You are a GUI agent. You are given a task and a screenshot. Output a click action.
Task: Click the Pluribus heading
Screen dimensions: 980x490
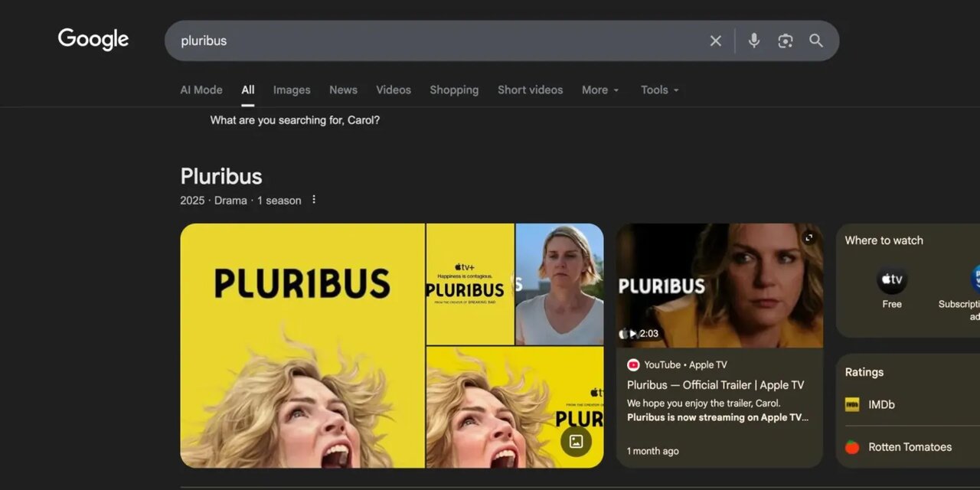pos(220,176)
